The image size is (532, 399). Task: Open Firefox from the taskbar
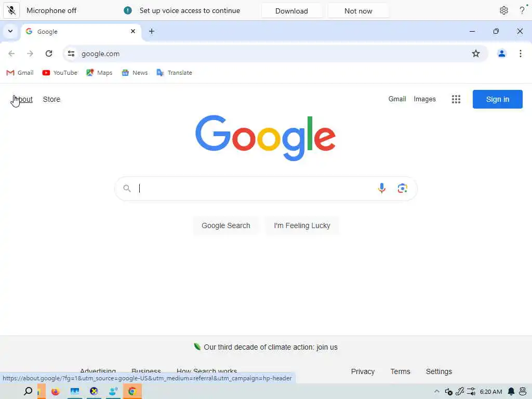click(55, 392)
